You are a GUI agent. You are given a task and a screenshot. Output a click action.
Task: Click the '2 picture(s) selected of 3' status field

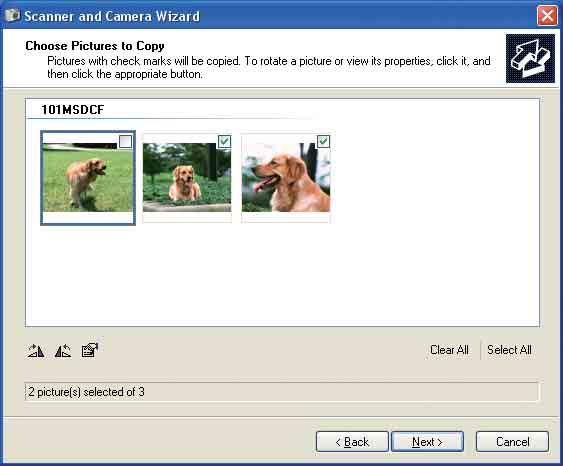(282, 392)
